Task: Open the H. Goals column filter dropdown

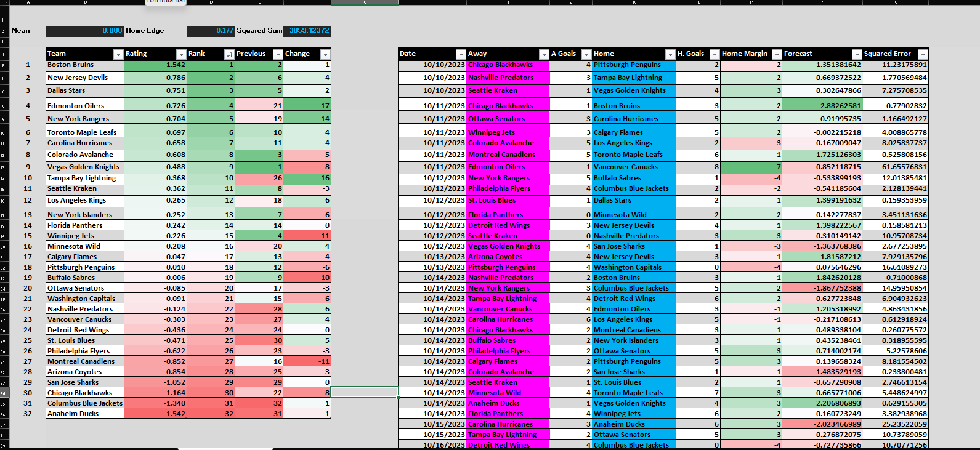Action: 715,54
